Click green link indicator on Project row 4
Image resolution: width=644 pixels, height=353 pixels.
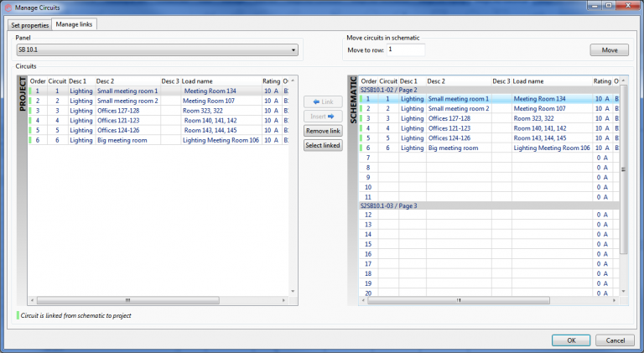click(30, 120)
